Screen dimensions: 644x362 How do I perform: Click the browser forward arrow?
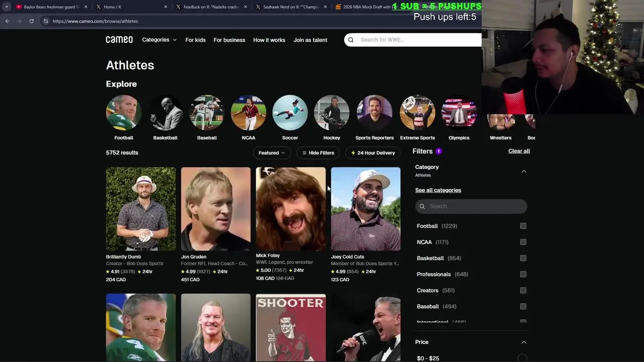click(x=19, y=21)
